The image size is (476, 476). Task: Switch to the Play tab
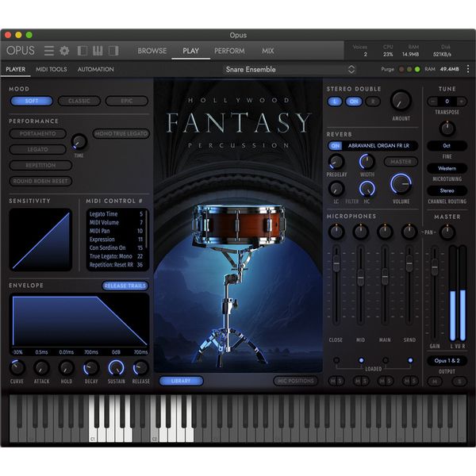(x=190, y=51)
